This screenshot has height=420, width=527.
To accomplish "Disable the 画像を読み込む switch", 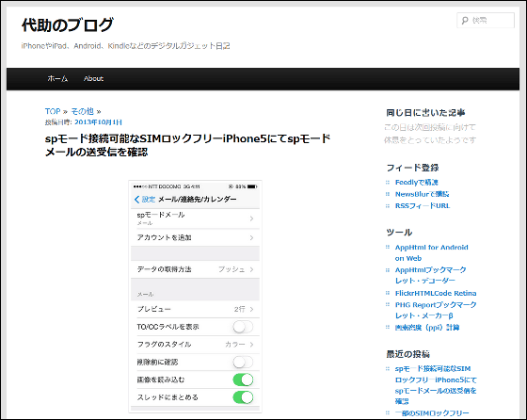I will 243,380.
